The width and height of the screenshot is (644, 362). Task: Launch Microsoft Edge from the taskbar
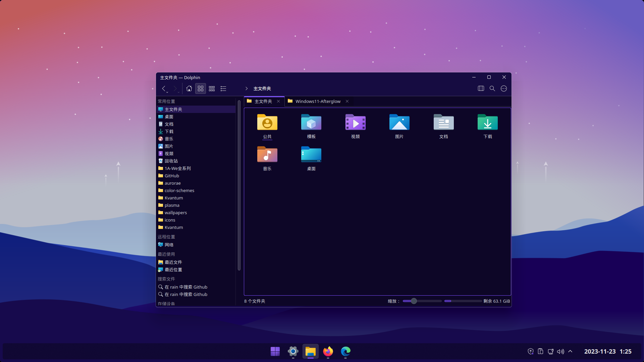pos(345,351)
